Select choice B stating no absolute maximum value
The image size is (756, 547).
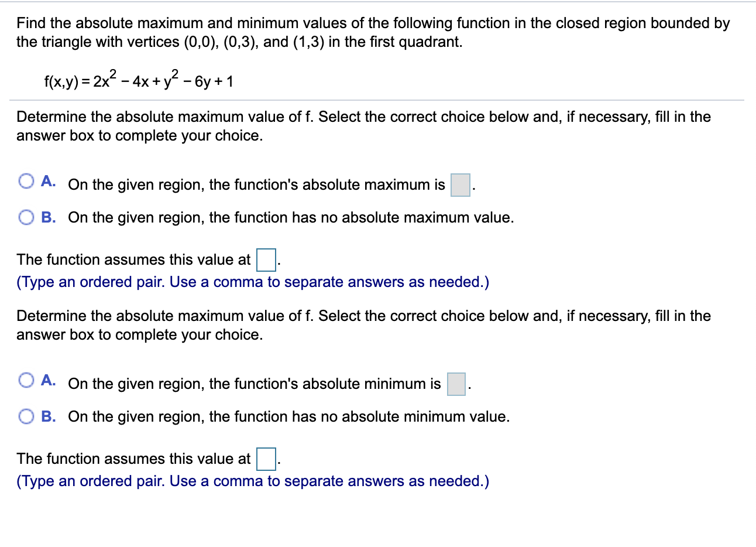(x=26, y=217)
